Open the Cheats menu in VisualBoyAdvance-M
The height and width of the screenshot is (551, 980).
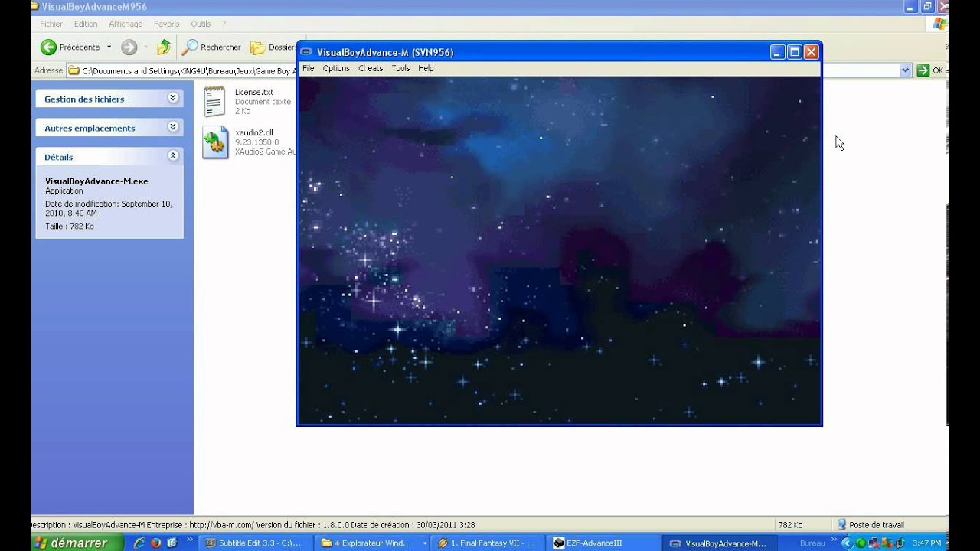pos(371,68)
